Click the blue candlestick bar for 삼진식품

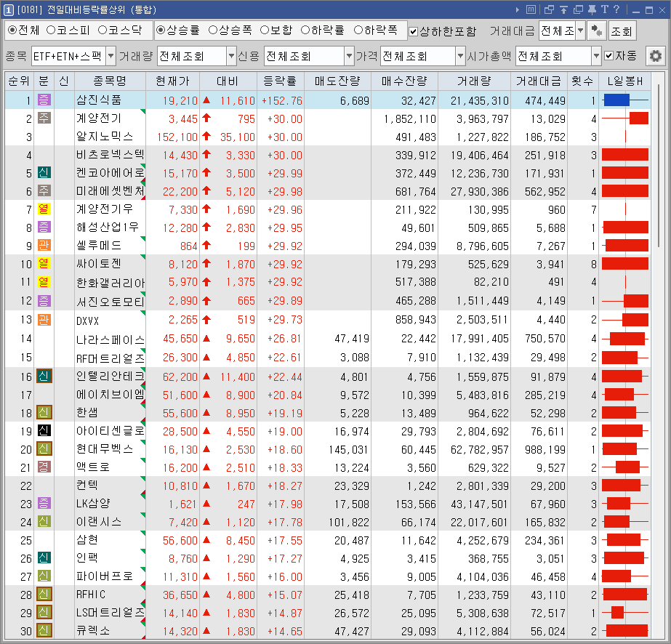pos(616,100)
